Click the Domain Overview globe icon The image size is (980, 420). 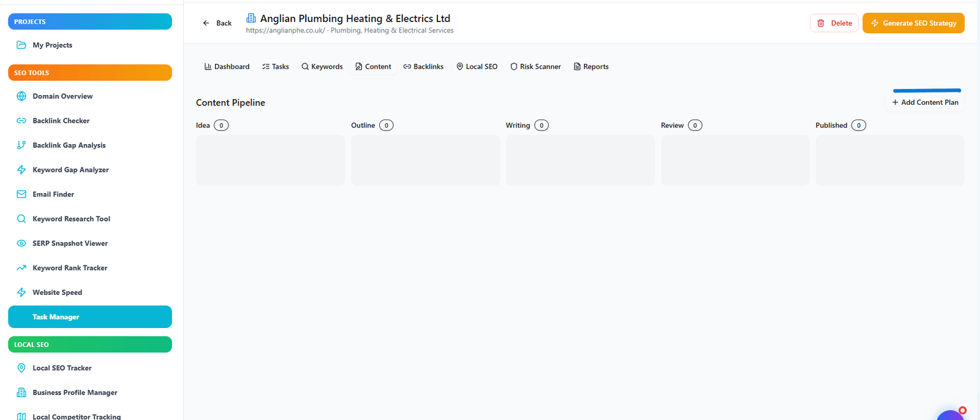[21, 96]
